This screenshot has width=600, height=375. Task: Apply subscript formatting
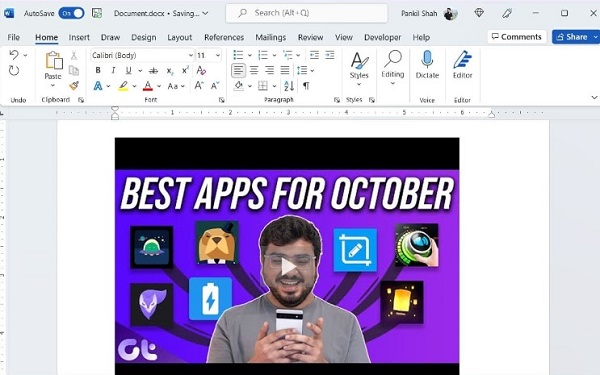(x=170, y=71)
